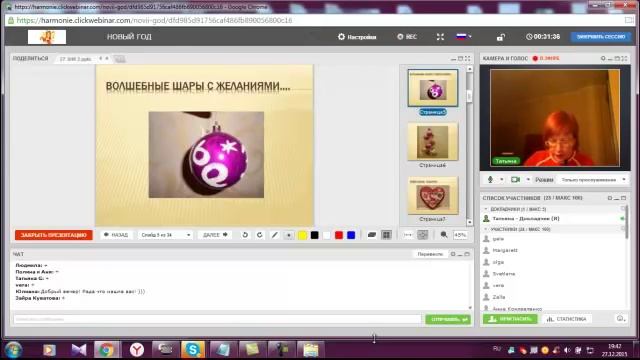Open the status smiley dropdown
The width and height of the screenshot is (640, 360).
[620, 319]
